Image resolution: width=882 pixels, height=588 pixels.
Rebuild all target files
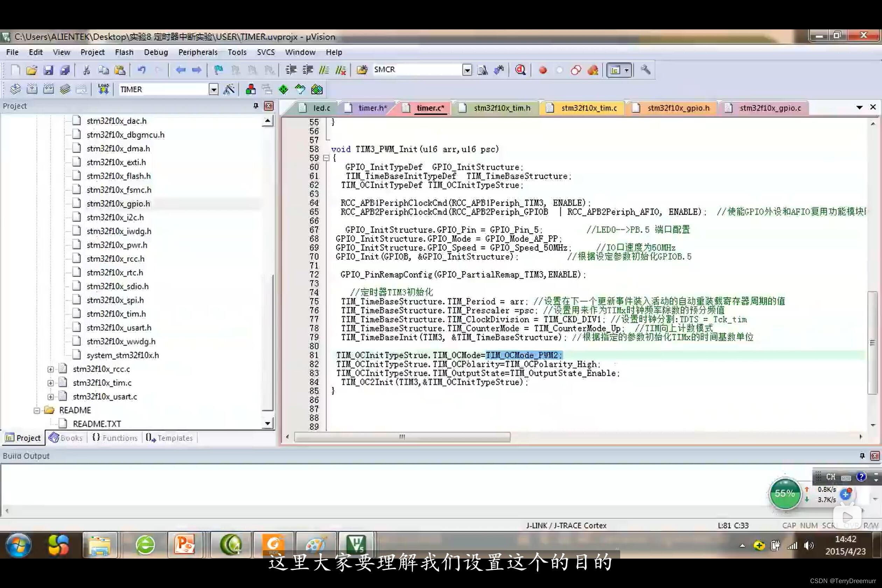point(49,89)
